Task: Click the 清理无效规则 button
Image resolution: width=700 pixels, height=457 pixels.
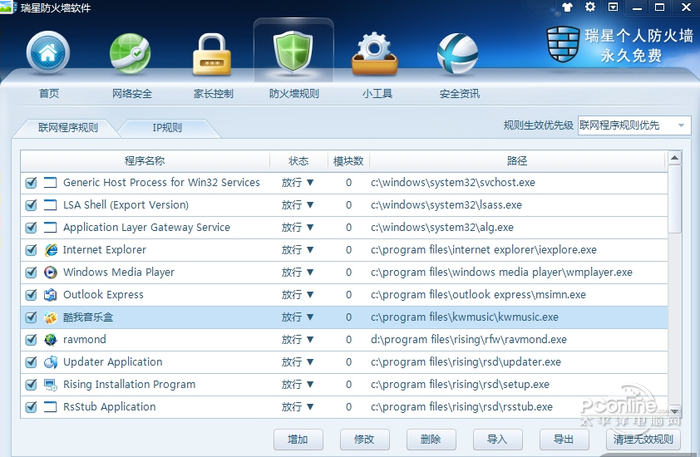Action: pyautogui.click(x=643, y=440)
